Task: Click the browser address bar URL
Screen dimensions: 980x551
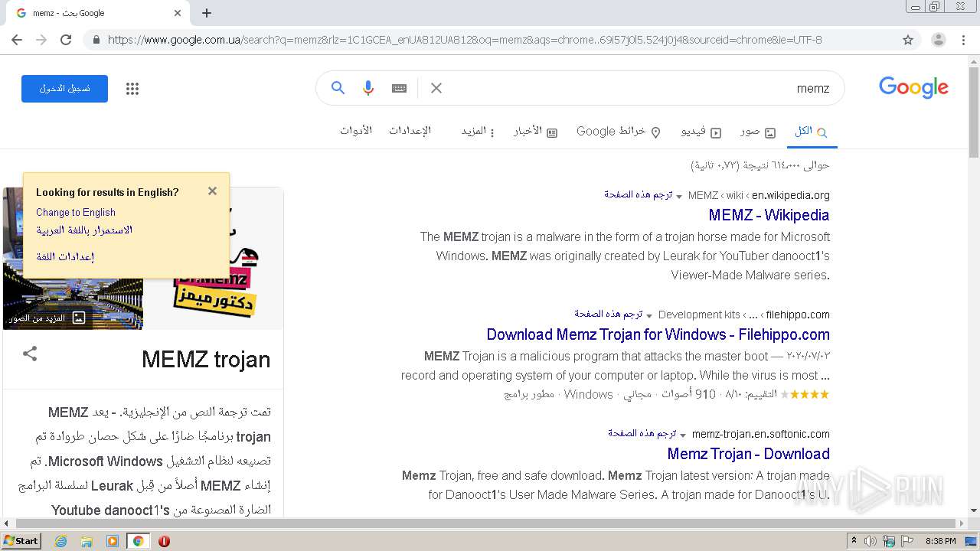Action: pyautogui.click(x=465, y=40)
